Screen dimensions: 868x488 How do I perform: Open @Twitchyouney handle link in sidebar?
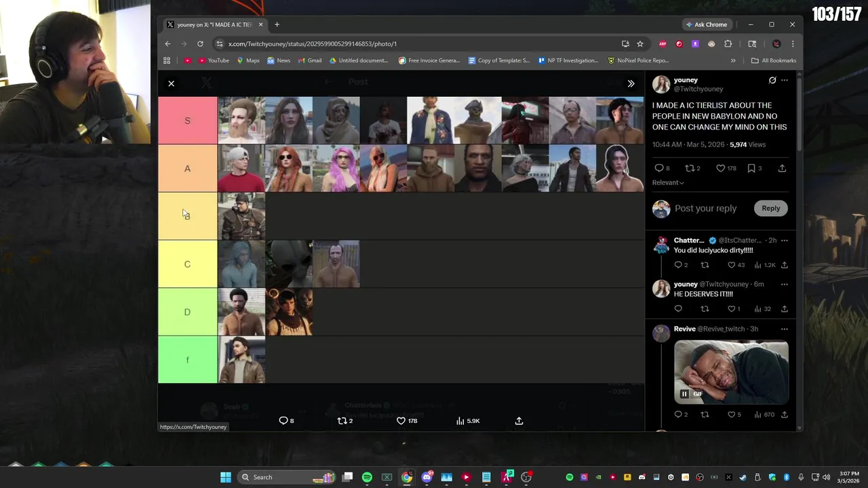point(698,89)
